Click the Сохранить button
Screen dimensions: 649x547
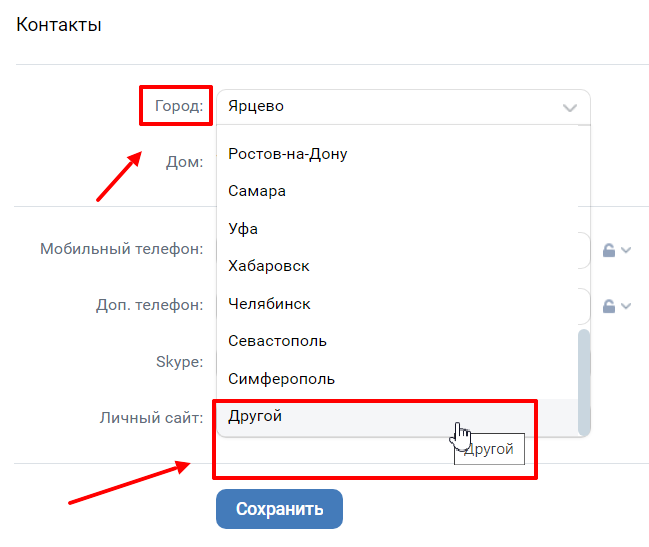[279, 509]
